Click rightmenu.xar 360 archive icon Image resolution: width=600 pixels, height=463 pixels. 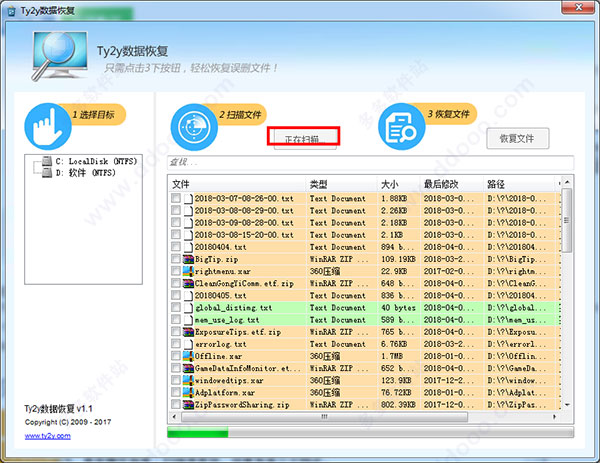pyautogui.click(x=188, y=271)
